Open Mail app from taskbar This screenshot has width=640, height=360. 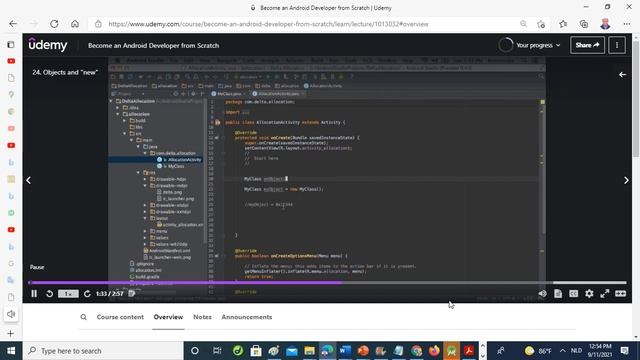pyautogui.click(x=292, y=351)
